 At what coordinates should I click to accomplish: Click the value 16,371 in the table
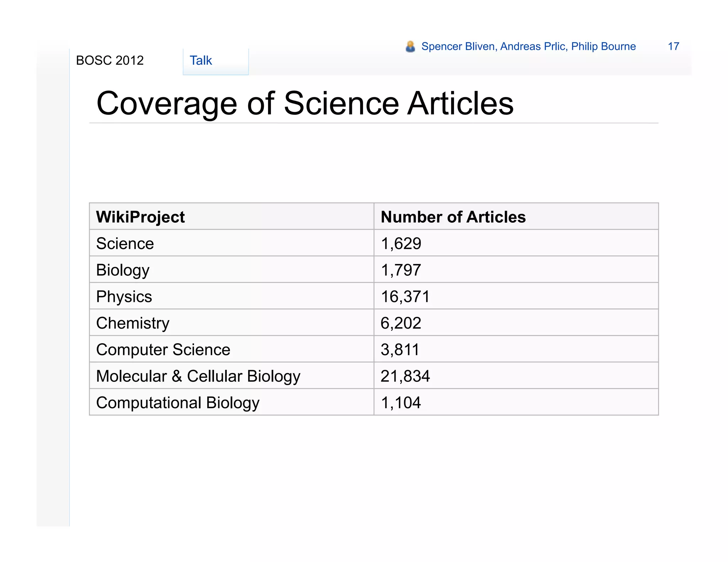coord(405,297)
